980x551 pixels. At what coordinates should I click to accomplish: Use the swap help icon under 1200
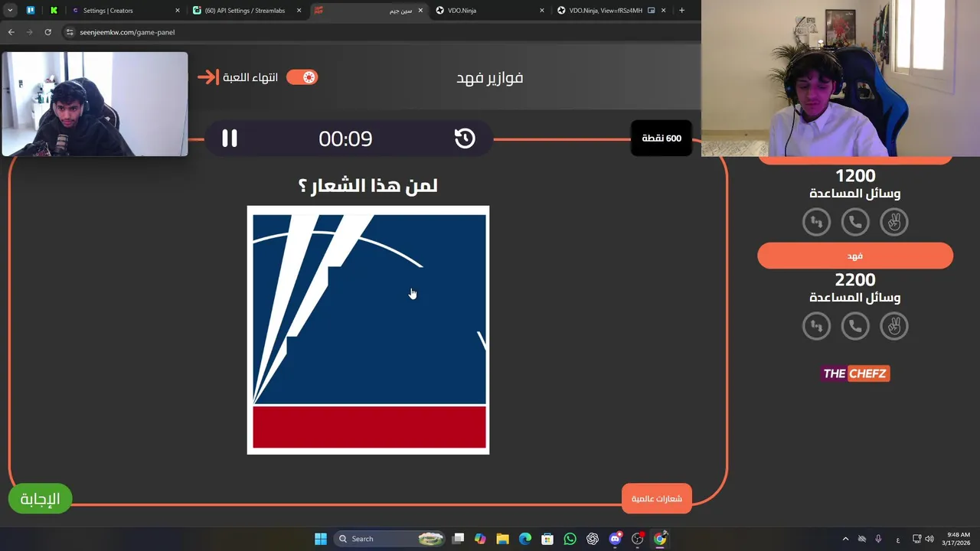pyautogui.click(x=816, y=222)
